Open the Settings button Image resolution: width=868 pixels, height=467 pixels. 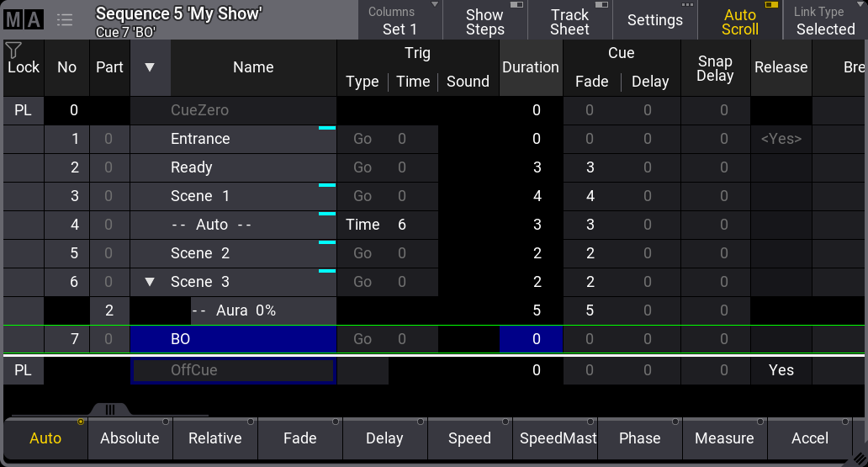tap(654, 21)
